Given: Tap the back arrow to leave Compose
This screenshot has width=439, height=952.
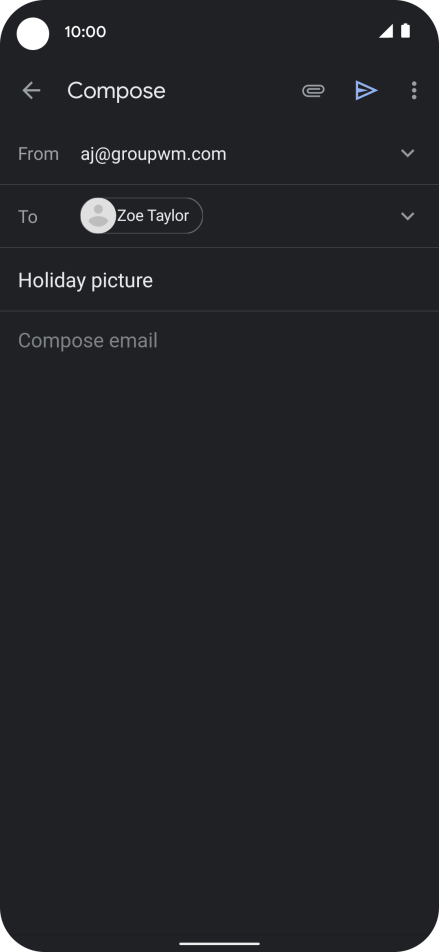Looking at the screenshot, I should pyautogui.click(x=31, y=90).
